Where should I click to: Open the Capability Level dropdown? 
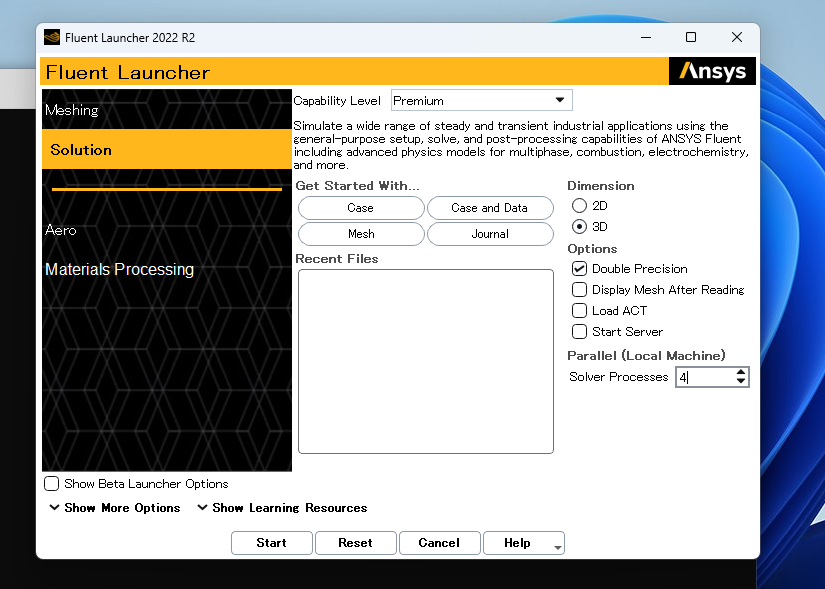481,101
